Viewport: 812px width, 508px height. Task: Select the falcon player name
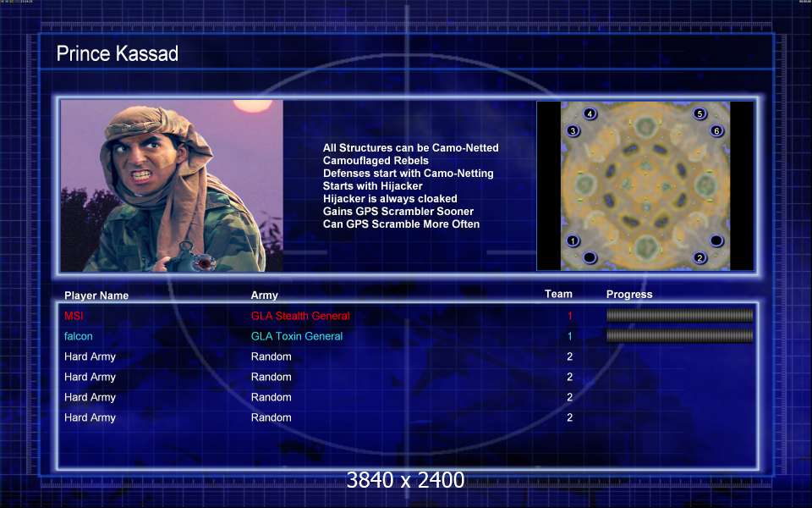78,336
